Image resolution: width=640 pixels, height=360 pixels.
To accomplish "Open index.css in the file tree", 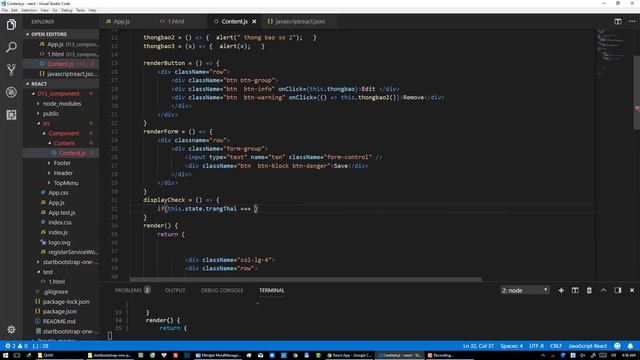I will (x=60, y=222).
